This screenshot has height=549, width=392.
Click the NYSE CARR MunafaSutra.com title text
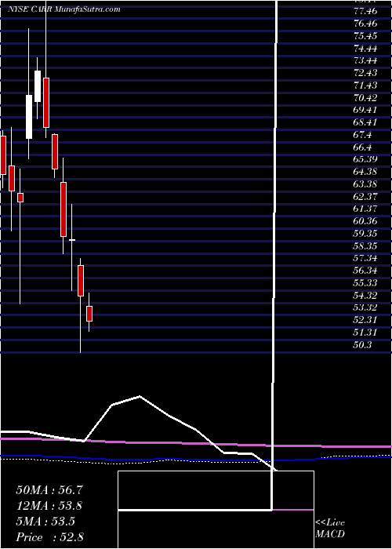click(64, 9)
